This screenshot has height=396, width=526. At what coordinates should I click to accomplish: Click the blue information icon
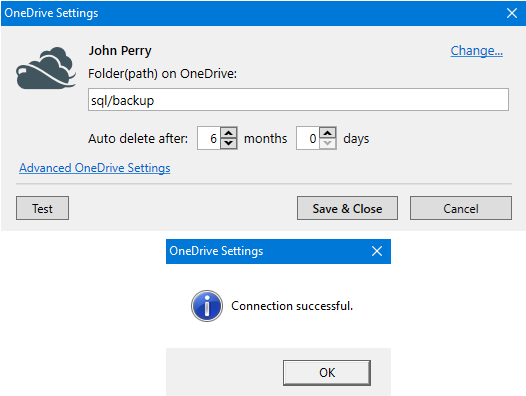tap(207, 306)
